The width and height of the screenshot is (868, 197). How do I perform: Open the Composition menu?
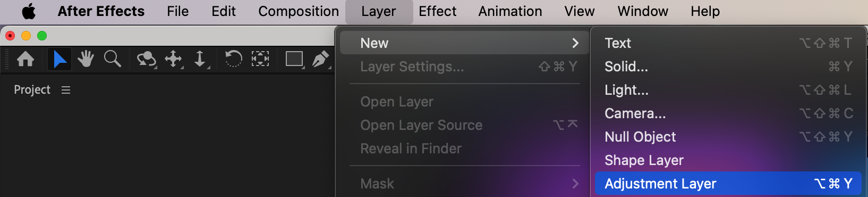pyautogui.click(x=299, y=11)
